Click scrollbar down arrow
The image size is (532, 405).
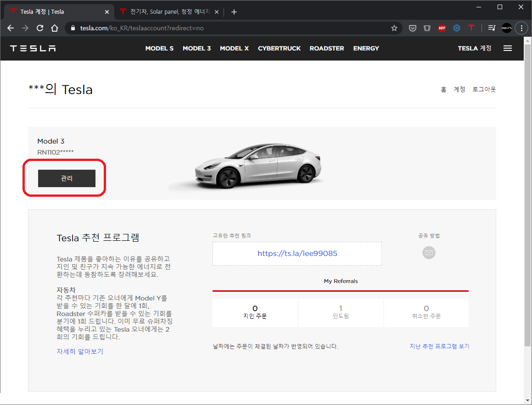527,401
